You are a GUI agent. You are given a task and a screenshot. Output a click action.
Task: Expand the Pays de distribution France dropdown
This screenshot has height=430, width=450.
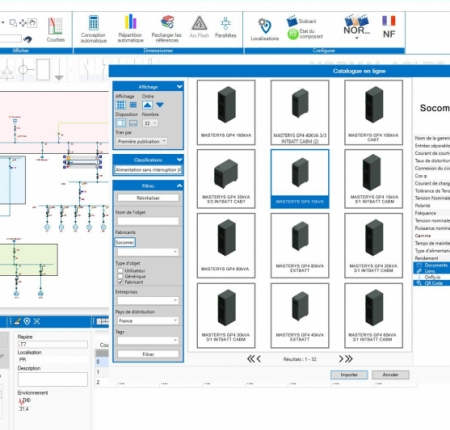(148, 321)
